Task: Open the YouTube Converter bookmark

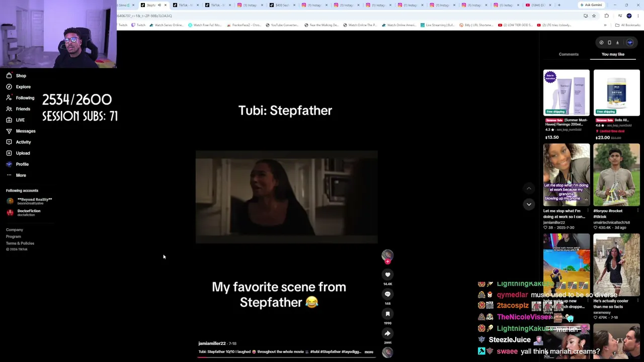Action: click(x=281, y=25)
